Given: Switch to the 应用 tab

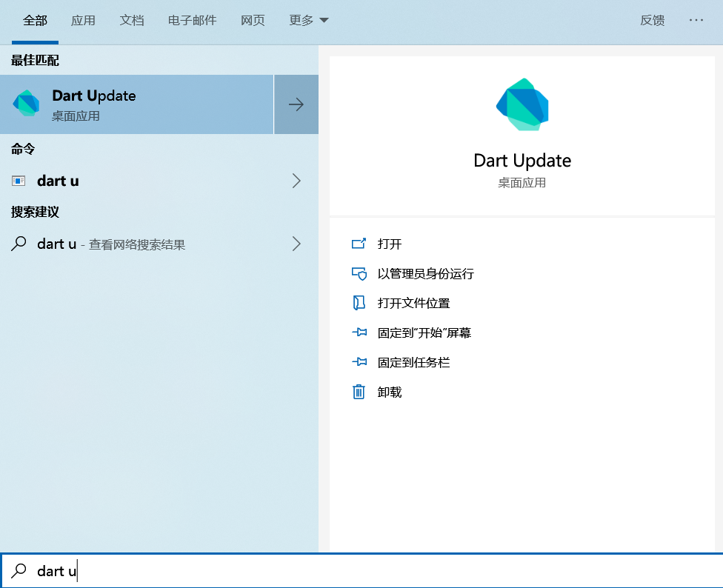Looking at the screenshot, I should (x=83, y=20).
